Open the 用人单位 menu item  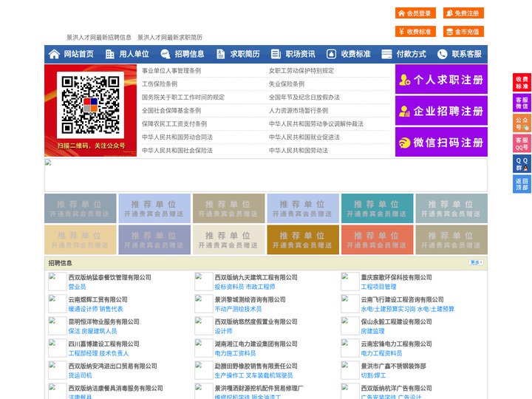(x=134, y=54)
